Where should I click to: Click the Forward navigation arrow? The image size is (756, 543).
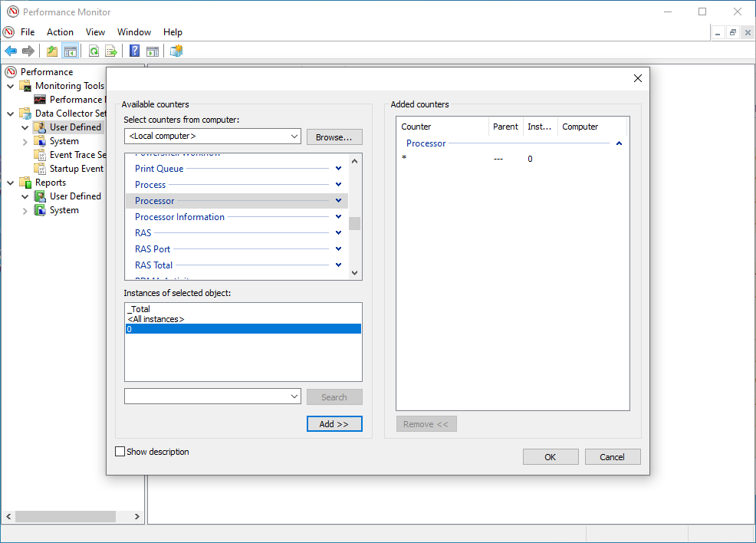pos(29,51)
